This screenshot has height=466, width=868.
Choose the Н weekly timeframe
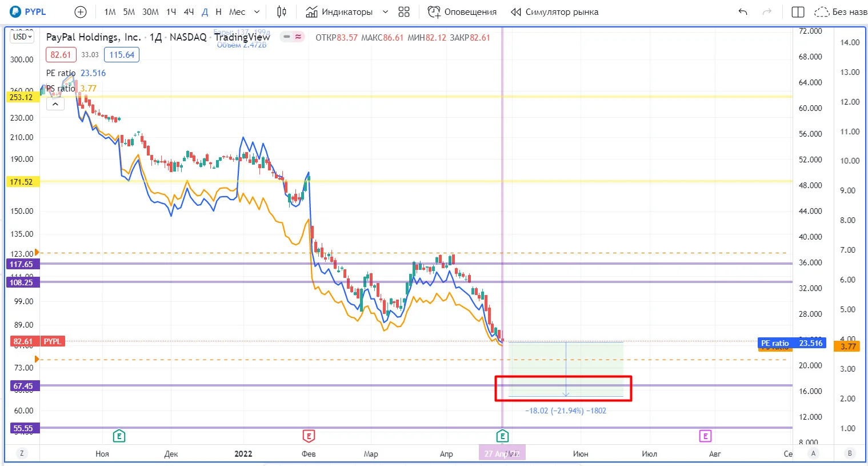218,11
